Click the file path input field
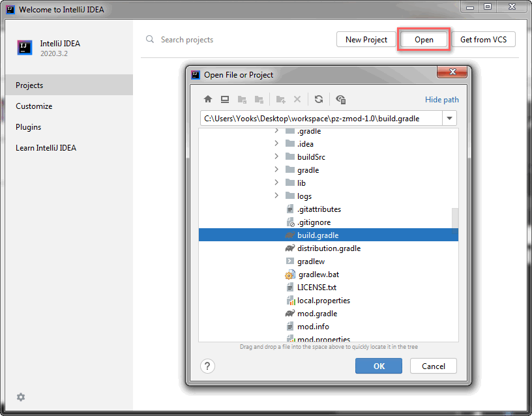The image size is (532, 416). pos(321,119)
